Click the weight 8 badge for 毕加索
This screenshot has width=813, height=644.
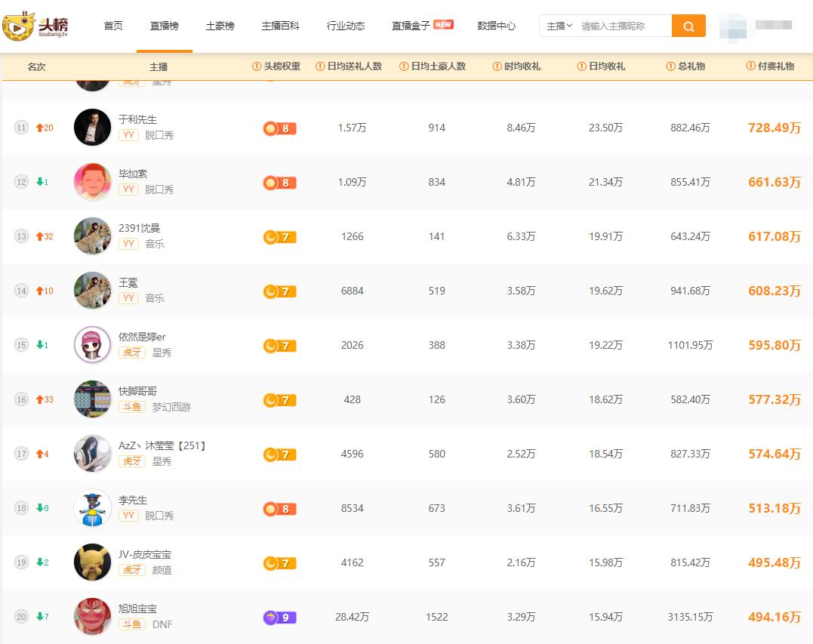[x=279, y=183]
